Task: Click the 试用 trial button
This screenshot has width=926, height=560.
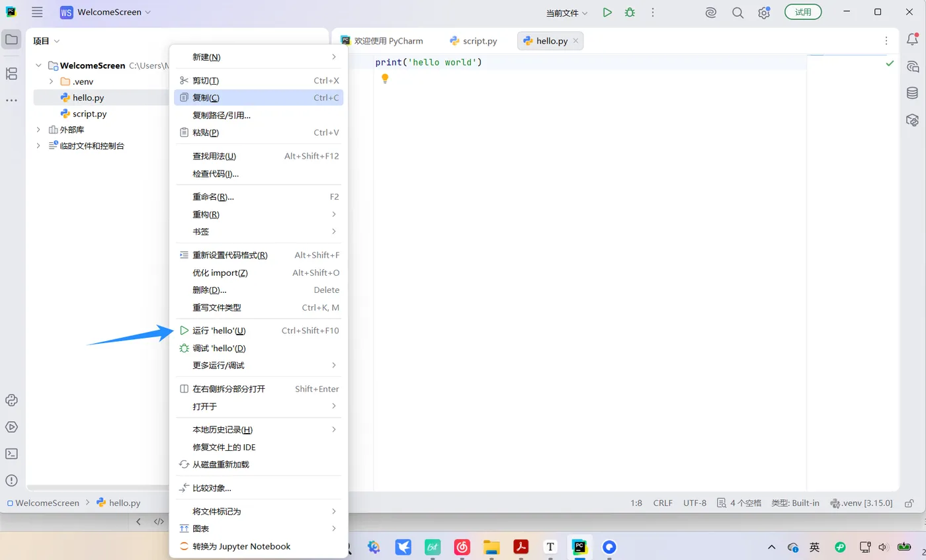Action: (x=803, y=12)
